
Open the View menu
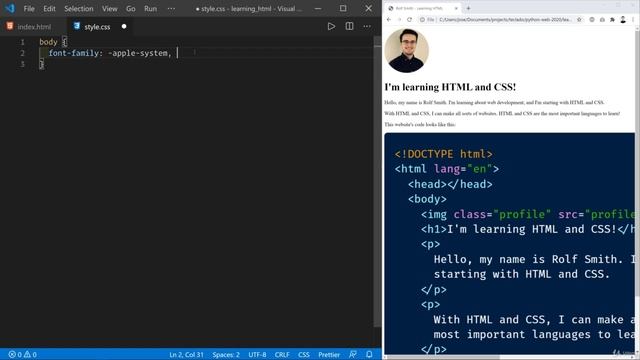[109, 9]
